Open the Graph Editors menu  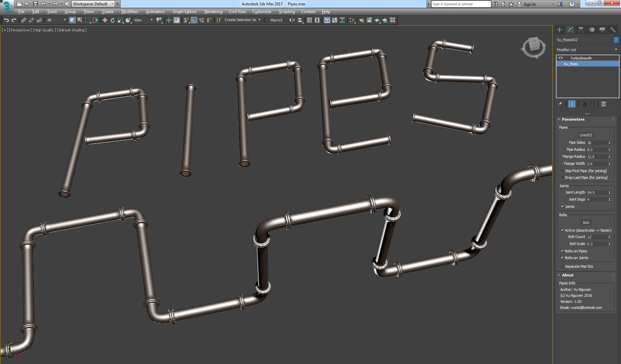coord(184,12)
